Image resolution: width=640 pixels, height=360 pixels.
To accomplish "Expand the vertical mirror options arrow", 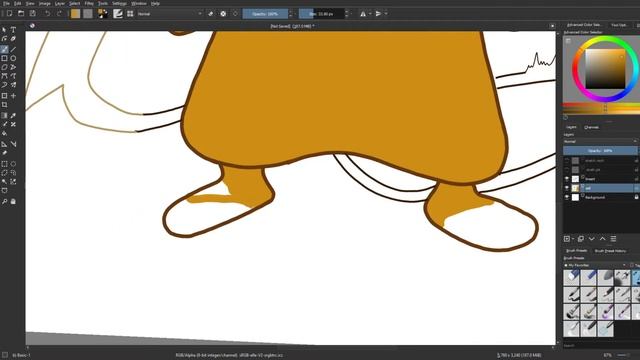I will pyautogui.click(x=386, y=13).
